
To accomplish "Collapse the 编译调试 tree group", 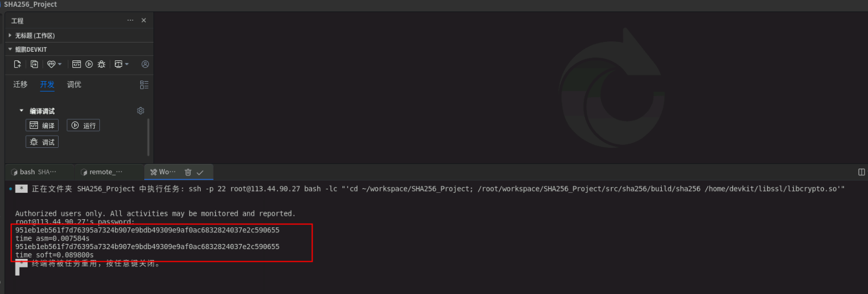I will 22,111.
